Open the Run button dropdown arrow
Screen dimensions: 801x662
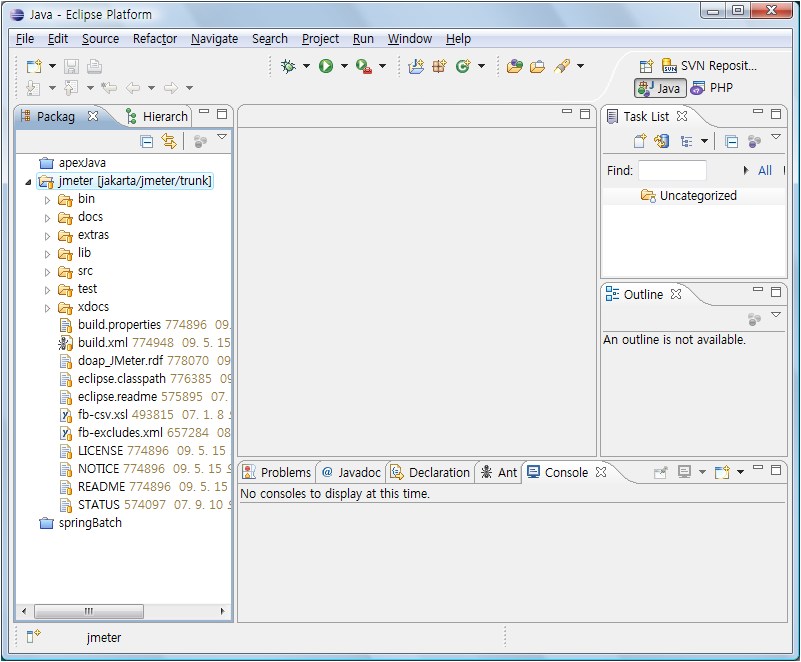[x=344, y=66]
